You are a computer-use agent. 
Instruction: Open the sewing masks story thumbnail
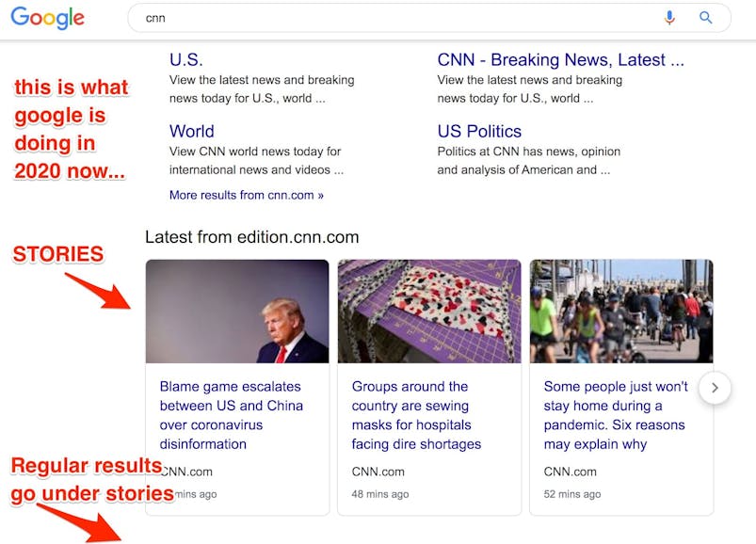point(429,312)
